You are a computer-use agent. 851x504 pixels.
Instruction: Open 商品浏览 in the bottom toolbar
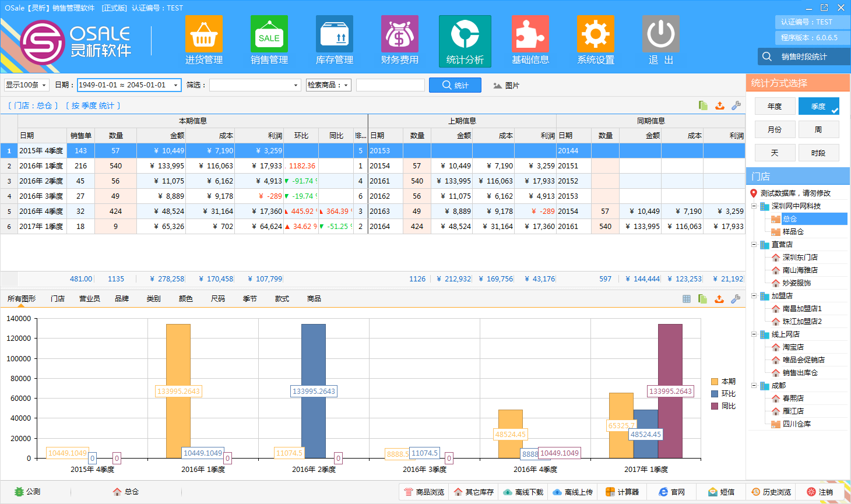[424, 492]
